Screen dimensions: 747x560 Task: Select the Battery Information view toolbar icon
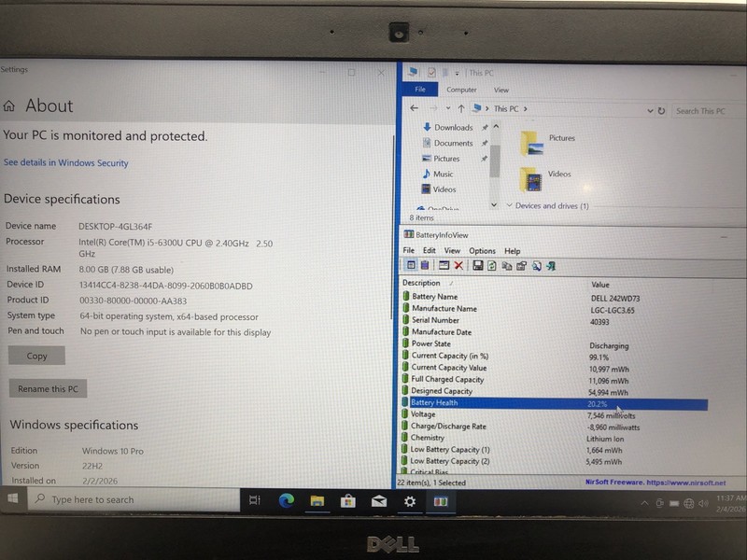[411, 265]
